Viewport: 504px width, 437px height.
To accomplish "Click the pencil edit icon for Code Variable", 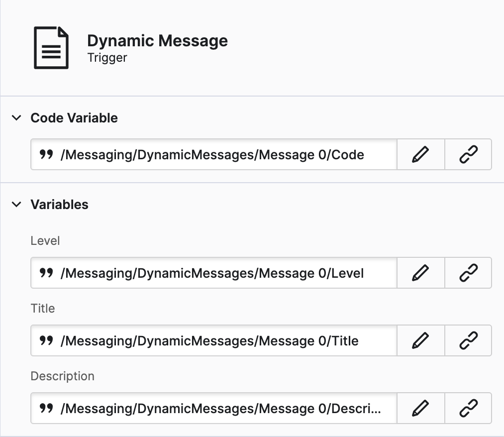I will 420,154.
